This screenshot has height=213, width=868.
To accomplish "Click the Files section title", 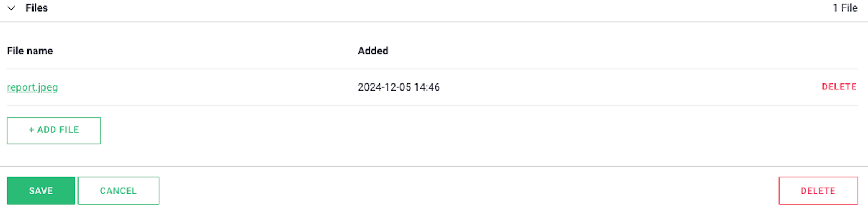I will tap(37, 8).
